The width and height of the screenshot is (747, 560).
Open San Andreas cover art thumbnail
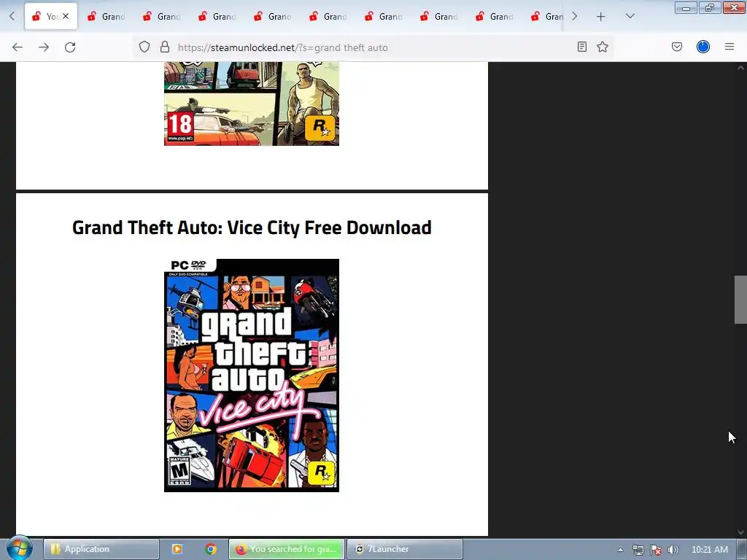tap(252, 104)
